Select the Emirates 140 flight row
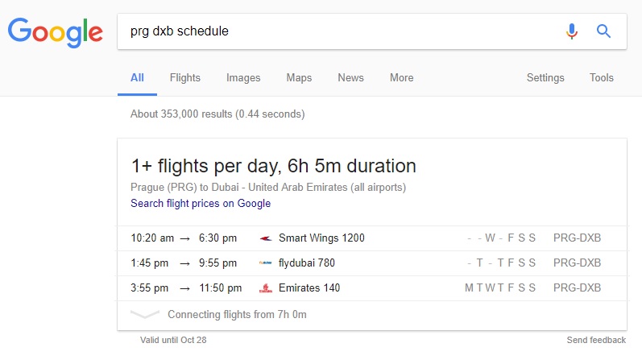642x364 pixels. [372, 288]
